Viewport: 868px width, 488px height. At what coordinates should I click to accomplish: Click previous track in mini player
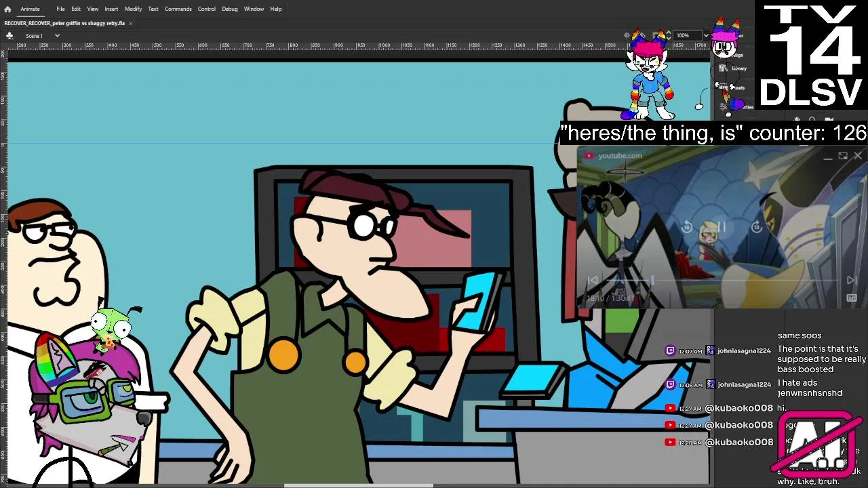pyautogui.click(x=593, y=280)
